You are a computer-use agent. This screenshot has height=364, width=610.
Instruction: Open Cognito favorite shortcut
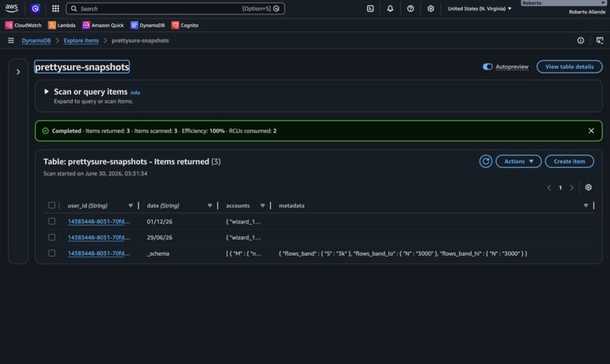(185, 25)
